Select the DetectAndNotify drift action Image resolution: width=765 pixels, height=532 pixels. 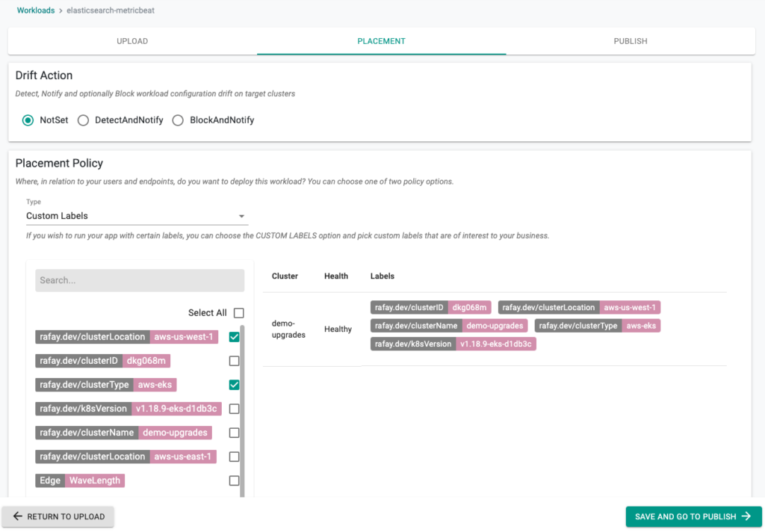84,120
